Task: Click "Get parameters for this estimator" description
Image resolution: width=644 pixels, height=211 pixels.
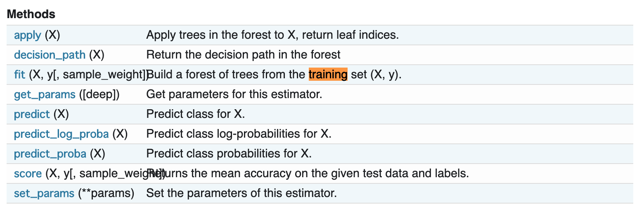Action: [x=234, y=94]
